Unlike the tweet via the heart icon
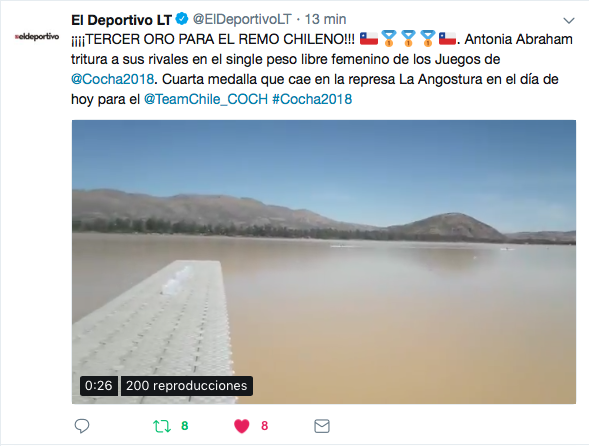This screenshot has height=446, width=589. 242,426
